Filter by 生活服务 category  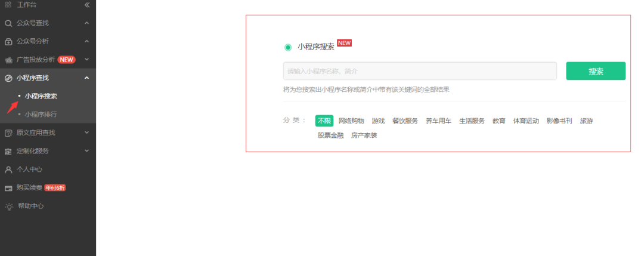pyautogui.click(x=472, y=121)
